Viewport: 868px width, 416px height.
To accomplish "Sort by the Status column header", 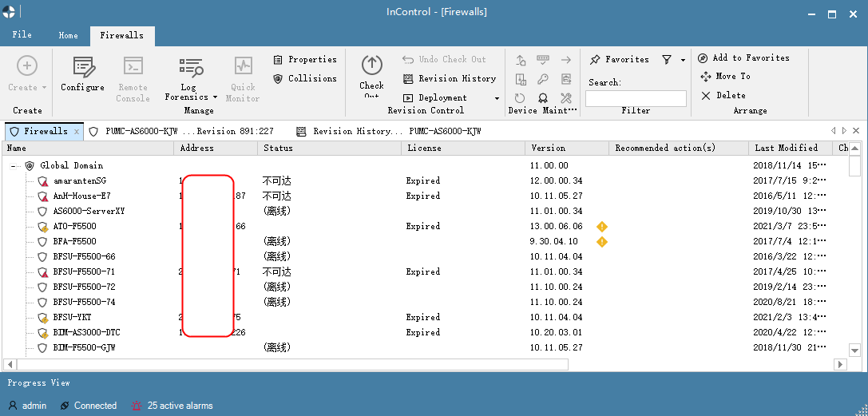I will coord(329,149).
